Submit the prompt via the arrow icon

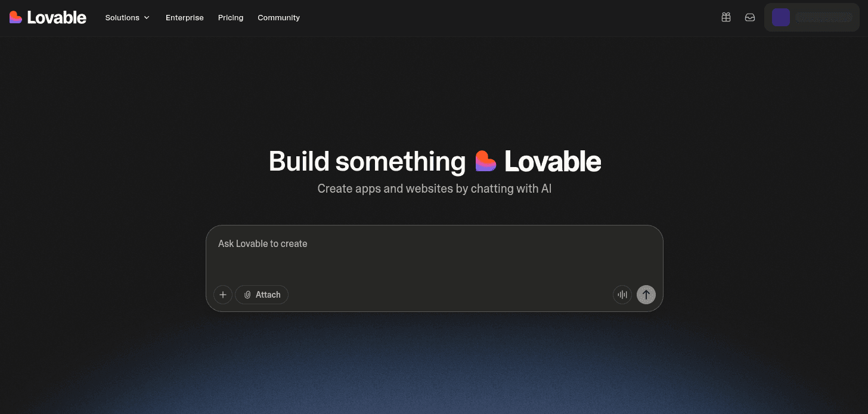[x=646, y=294]
